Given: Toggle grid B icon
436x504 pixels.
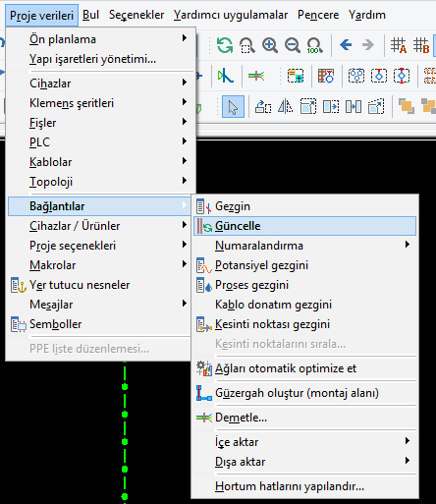Looking at the screenshot, I should 421,45.
